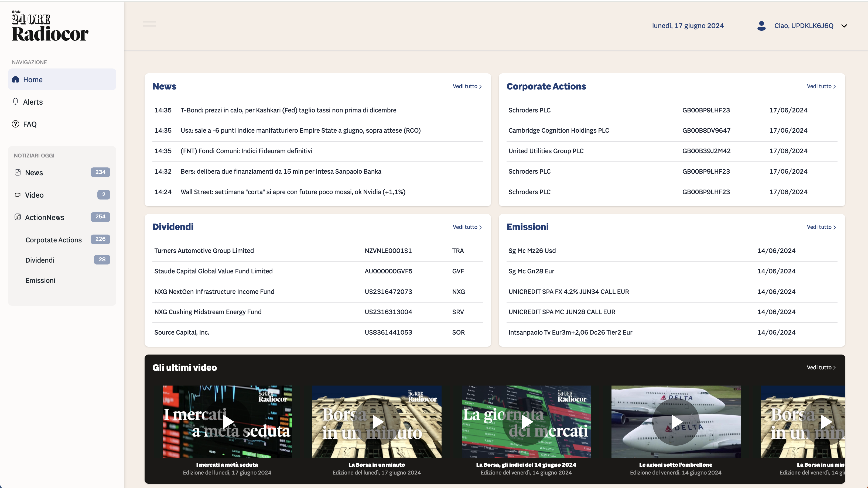Select Emissioni in sidebar menu

40,280
